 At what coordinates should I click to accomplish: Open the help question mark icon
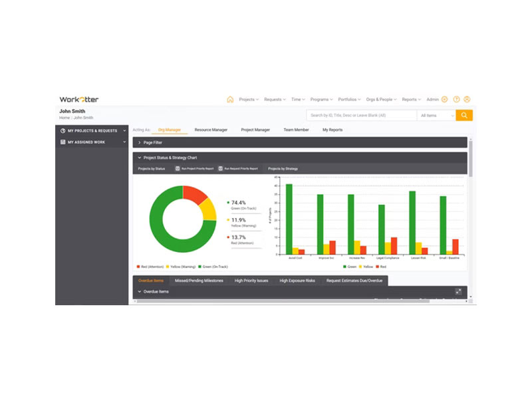[x=456, y=99]
